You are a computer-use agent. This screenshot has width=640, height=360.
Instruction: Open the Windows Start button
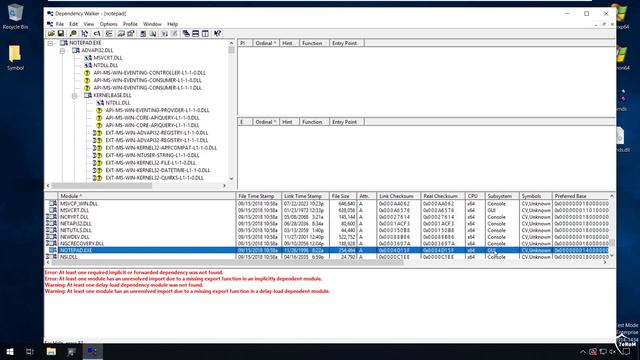pos(10,351)
